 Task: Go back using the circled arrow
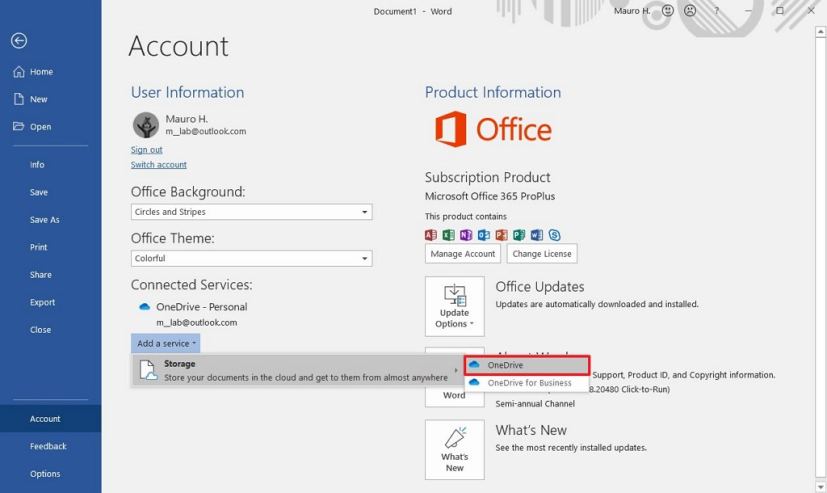[x=19, y=41]
